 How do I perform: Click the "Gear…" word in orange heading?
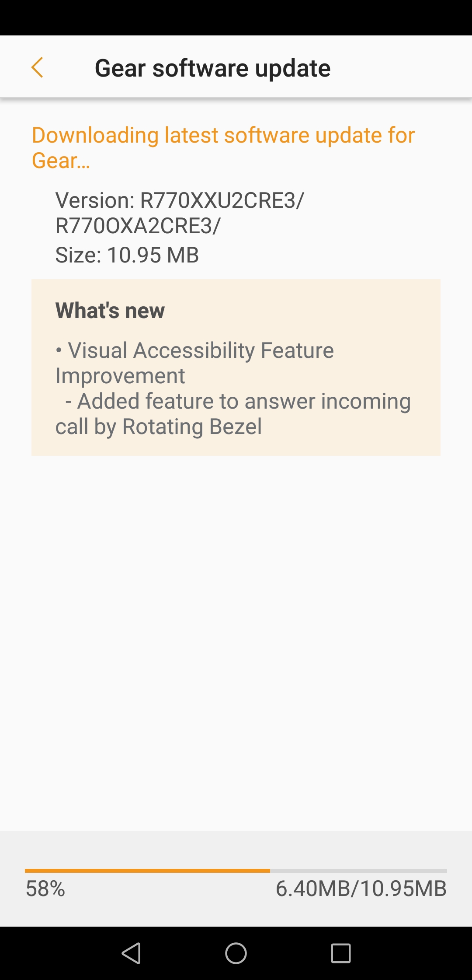61,161
